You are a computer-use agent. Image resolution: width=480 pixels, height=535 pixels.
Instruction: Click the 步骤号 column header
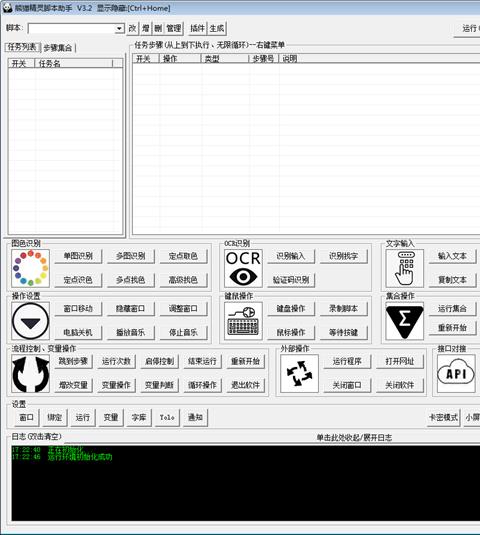click(263, 59)
